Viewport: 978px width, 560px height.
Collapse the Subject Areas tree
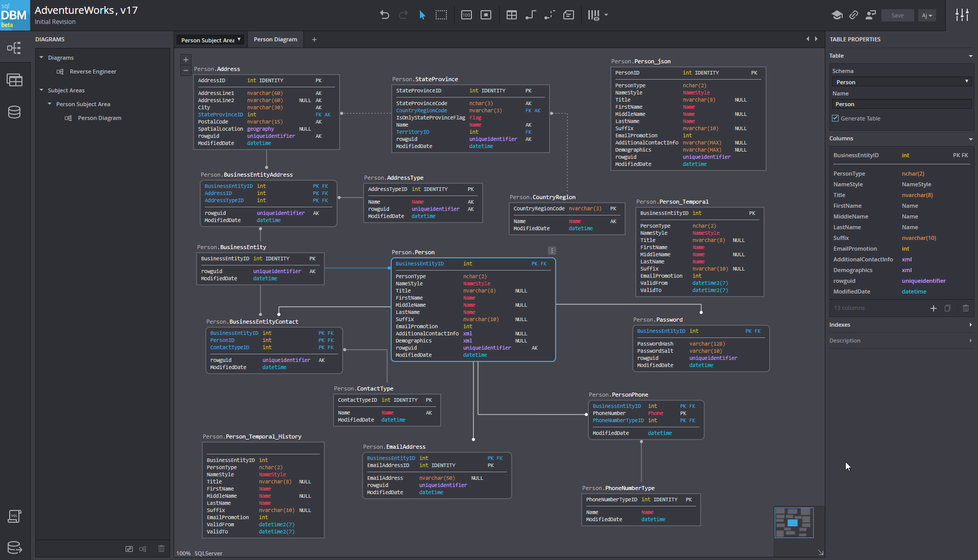click(x=41, y=90)
